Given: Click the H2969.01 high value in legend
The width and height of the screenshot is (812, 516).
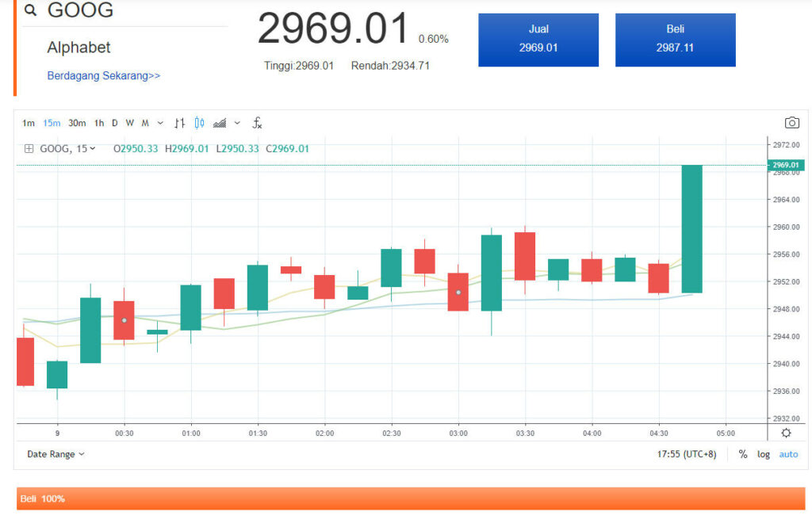Looking at the screenshot, I should click(x=187, y=149).
